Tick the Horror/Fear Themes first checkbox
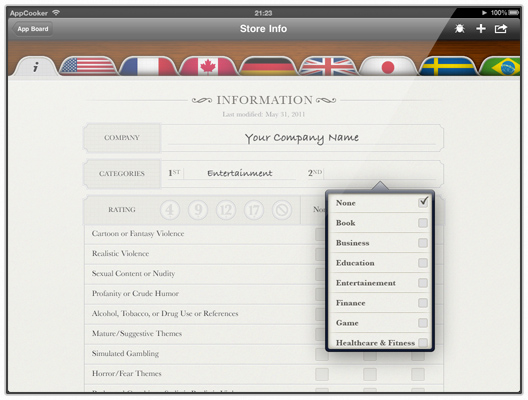This screenshot has height=400, width=528. 322,374
